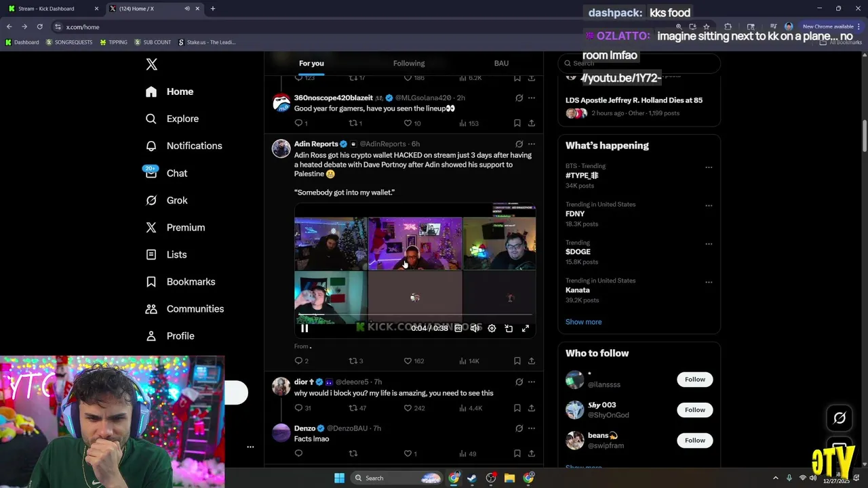Open SUB COUNT bookmark
This screenshot has width=868, height=488.
(x=153, y=42)
